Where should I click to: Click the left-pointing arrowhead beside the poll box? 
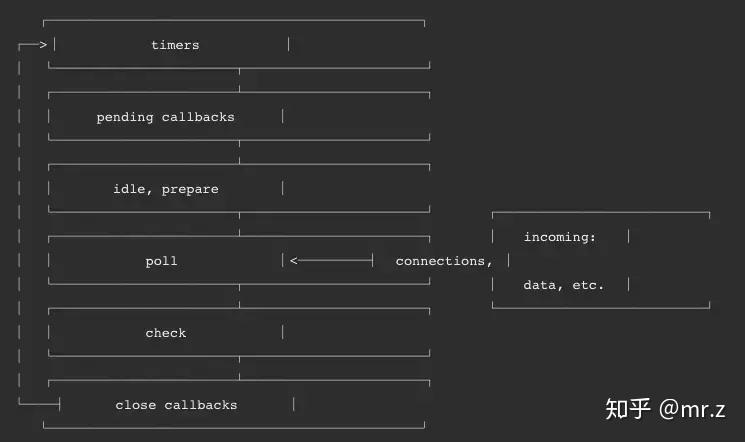pos(294,261)
